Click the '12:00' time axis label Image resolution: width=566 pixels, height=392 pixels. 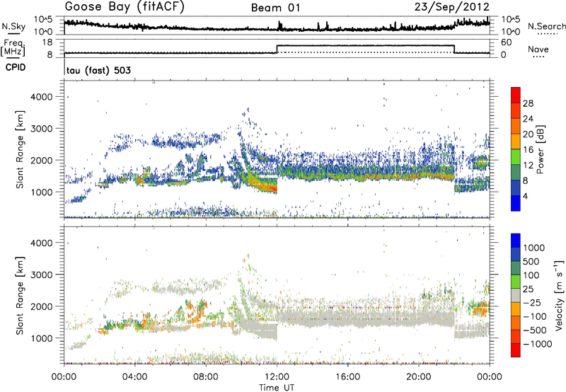tap(277, 377)
